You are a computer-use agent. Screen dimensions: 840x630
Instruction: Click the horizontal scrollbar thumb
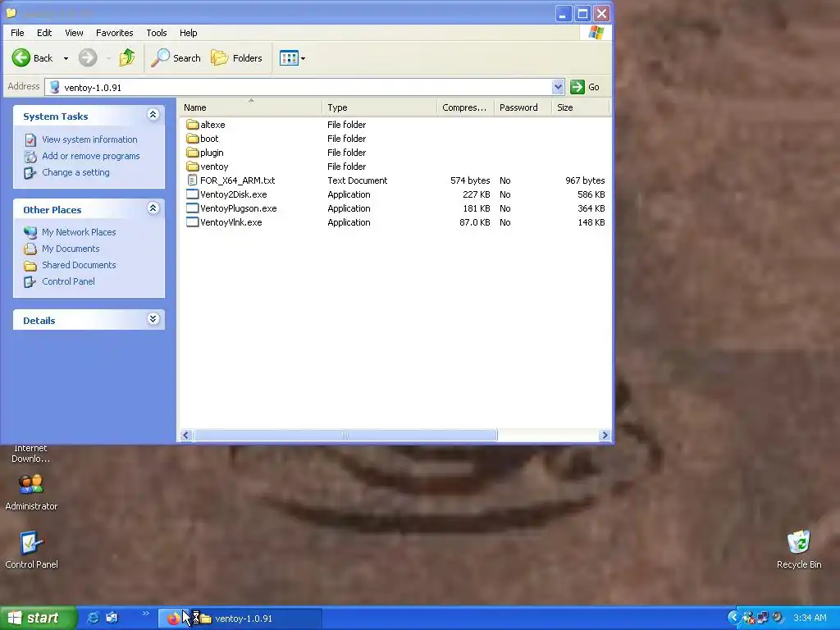(x=345, y=435)
